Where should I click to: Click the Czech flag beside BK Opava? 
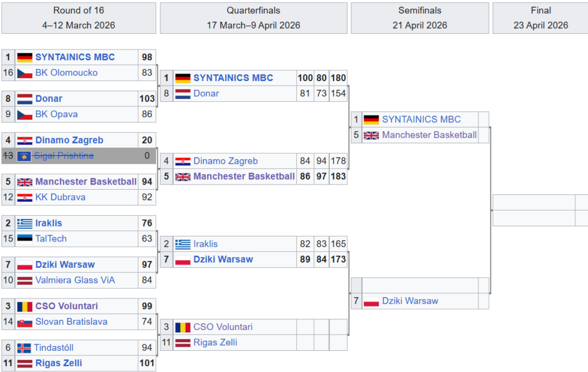coord(24,114)
